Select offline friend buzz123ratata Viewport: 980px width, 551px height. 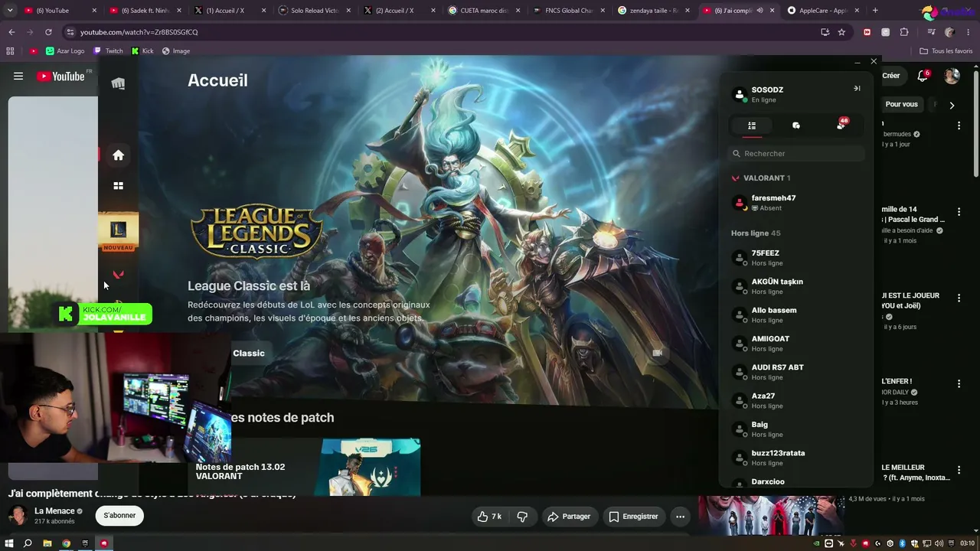796,458
